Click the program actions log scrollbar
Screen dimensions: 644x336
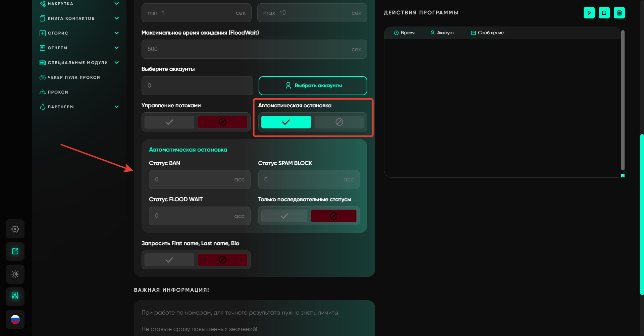623,101
